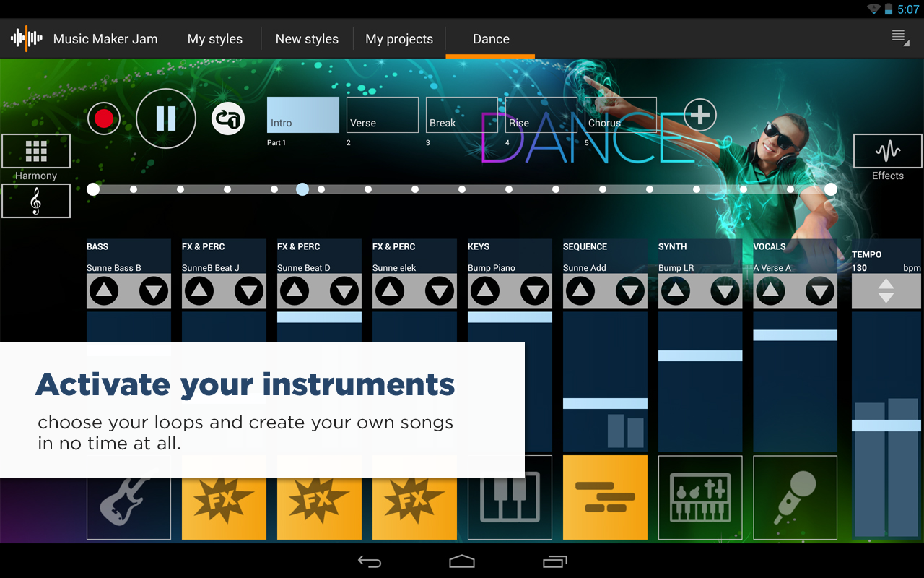Image resolution: width=924 pixels, height=578 pixels.
Task: Go to the Android home screen
Action: pos(462,561)
